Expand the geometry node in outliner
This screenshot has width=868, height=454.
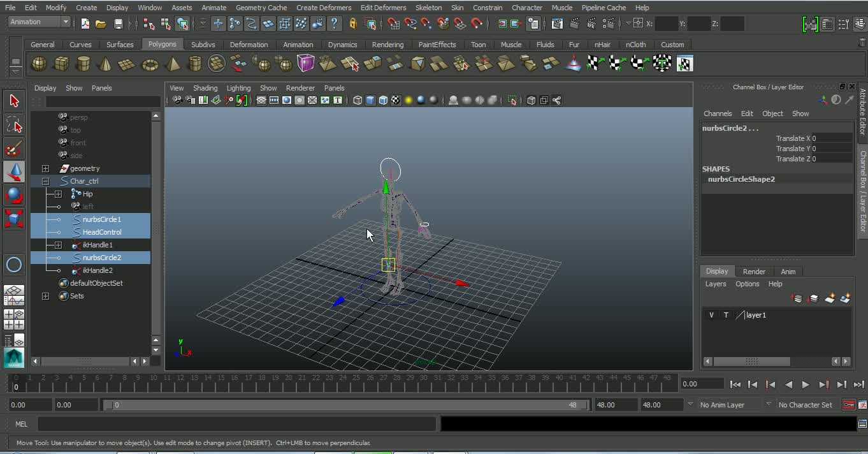pos(45,168)
